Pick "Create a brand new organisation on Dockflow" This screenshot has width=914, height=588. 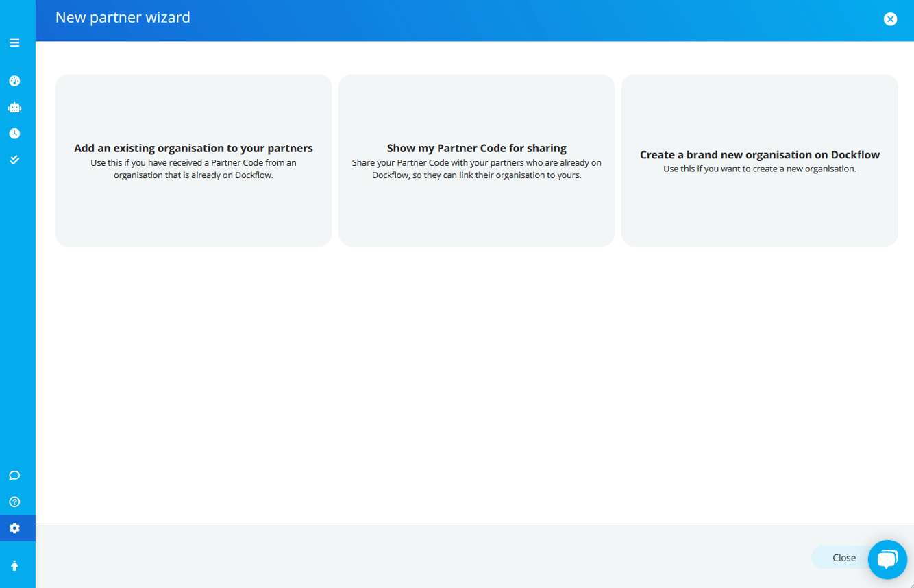(x=759, y=155)
